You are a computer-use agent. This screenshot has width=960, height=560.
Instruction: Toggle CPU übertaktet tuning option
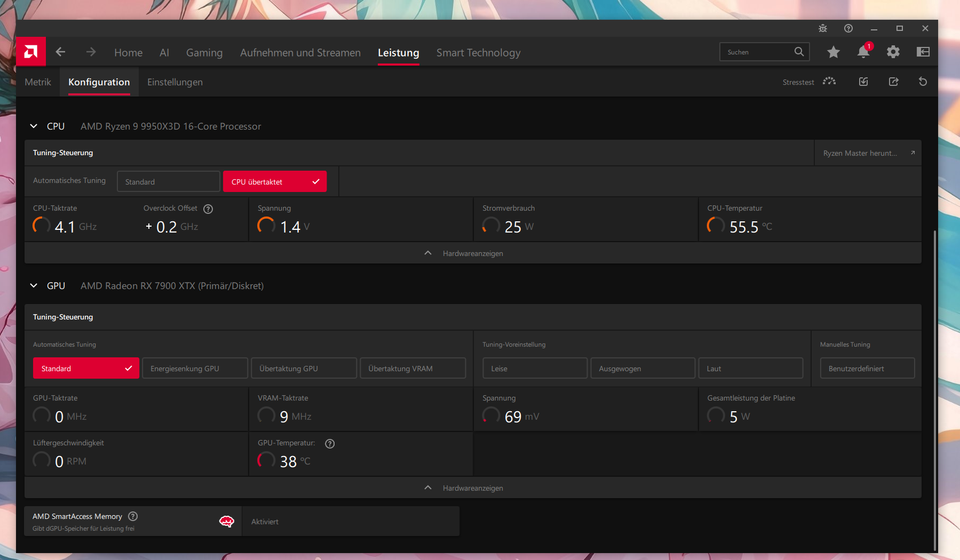pos(275,182)
